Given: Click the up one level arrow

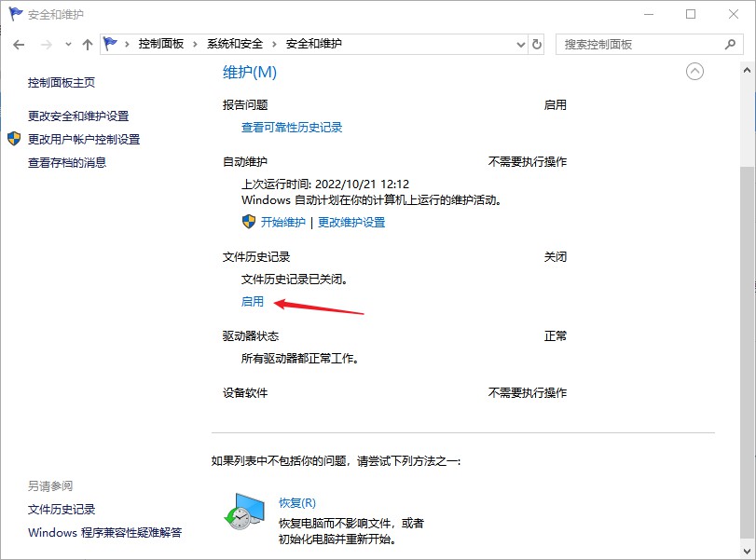Looking at the screenshot, I should point(87,44).
